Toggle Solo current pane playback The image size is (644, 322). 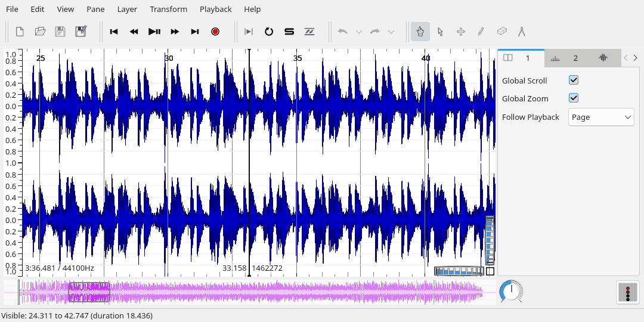click(x=289, y=32)
